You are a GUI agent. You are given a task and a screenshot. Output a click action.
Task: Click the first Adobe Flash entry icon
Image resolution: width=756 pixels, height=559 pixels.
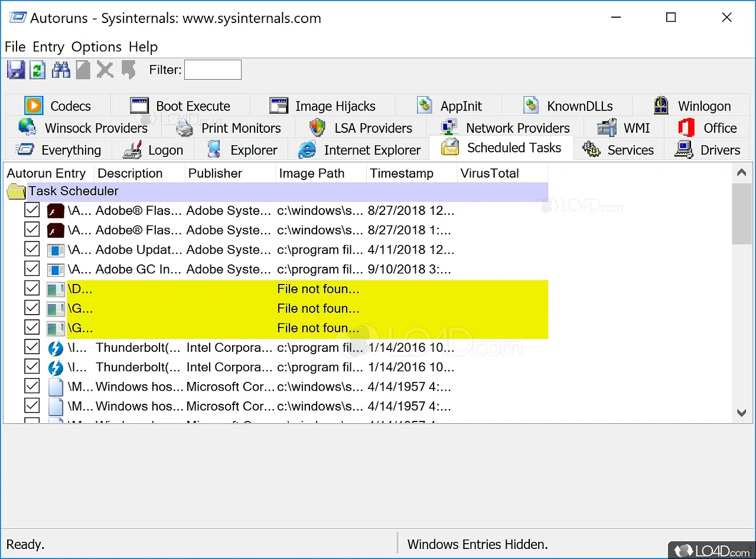pyautogui.click(x=56, y=211)
